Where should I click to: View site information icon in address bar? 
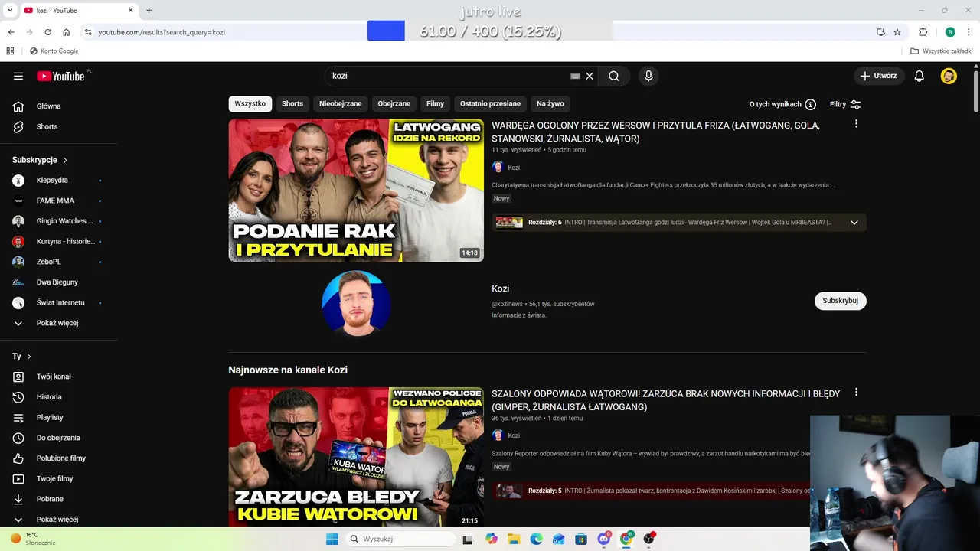pos(88,32)
